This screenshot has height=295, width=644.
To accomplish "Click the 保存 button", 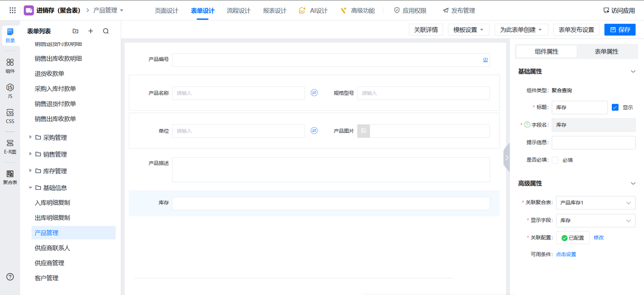I will click(x=620, y=30).
